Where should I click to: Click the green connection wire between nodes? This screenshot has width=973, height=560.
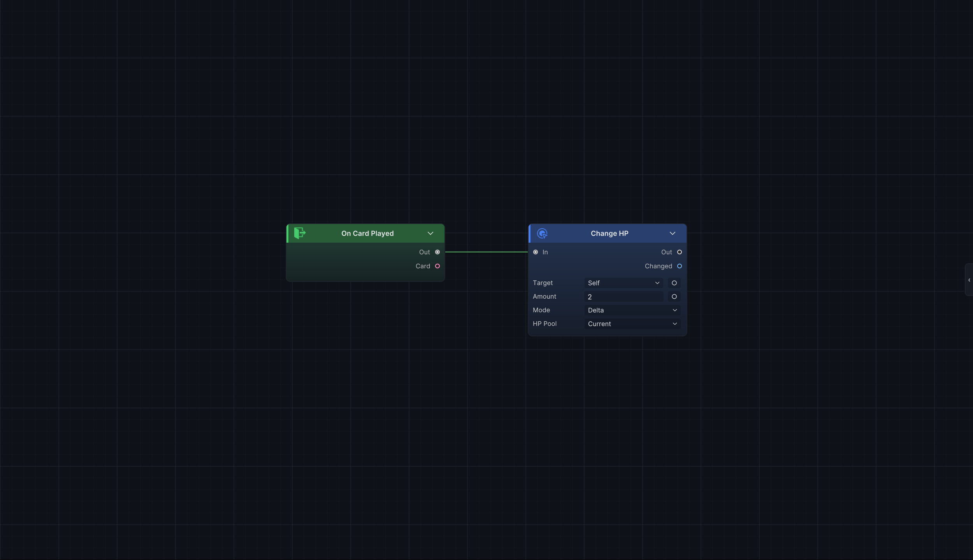coord(486,252)
